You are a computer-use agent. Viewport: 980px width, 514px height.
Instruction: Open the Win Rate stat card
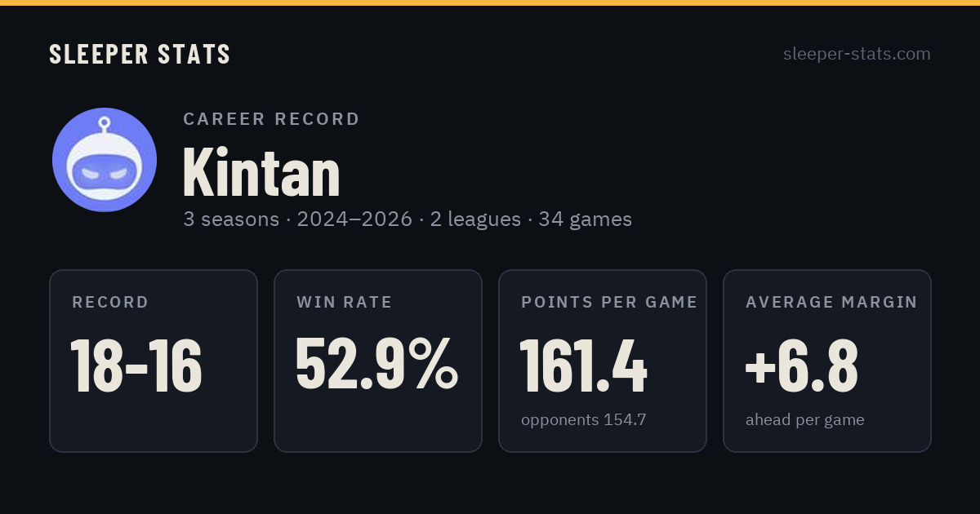tap(378, 361)
